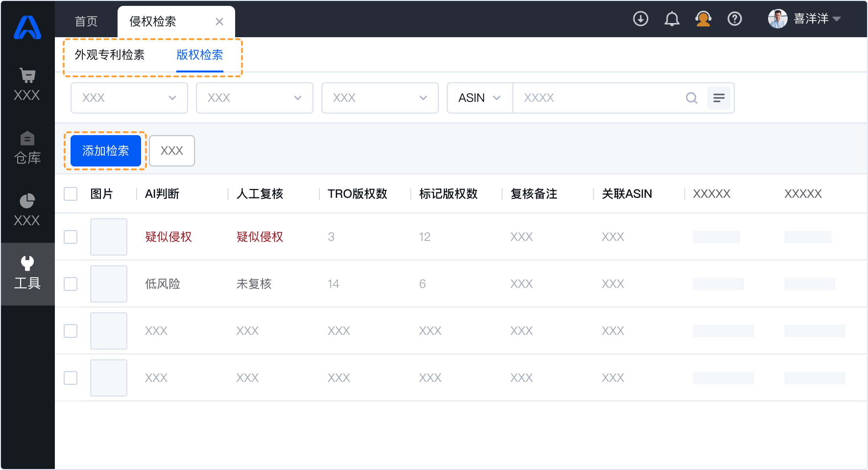The image size is (868, 470).
Task: Switch to the 外观专利检索 tab
Action: pyautogui.click(x=110, y=55)
